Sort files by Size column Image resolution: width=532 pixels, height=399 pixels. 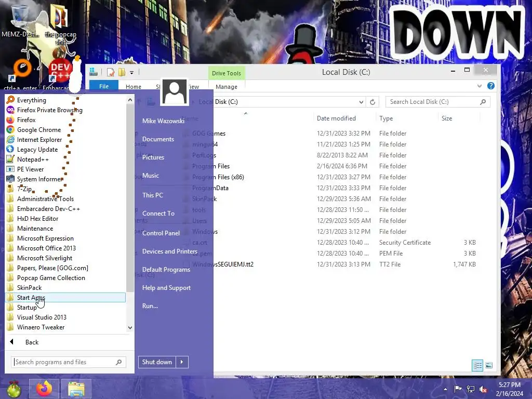coord(447,118)
